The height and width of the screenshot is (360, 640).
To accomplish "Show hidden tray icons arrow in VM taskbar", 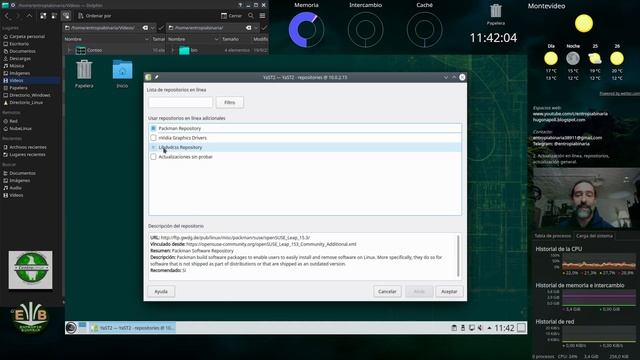I will tap(489, 328).
